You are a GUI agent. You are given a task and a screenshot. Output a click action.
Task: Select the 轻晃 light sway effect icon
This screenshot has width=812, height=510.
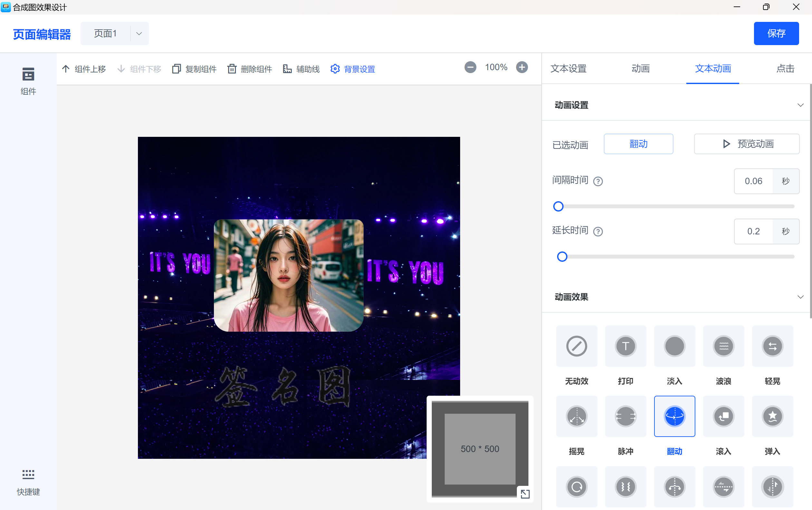coord(773,346)
